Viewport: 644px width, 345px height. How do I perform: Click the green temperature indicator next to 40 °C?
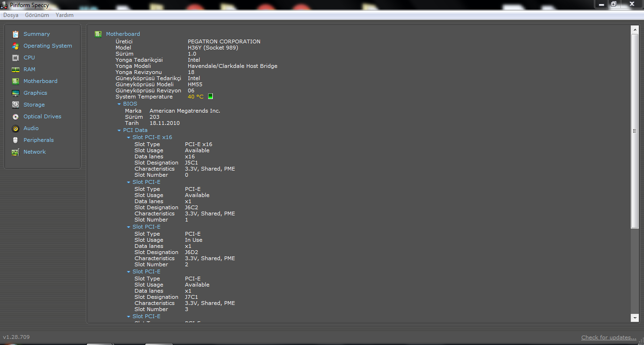[x=210, y=96]
